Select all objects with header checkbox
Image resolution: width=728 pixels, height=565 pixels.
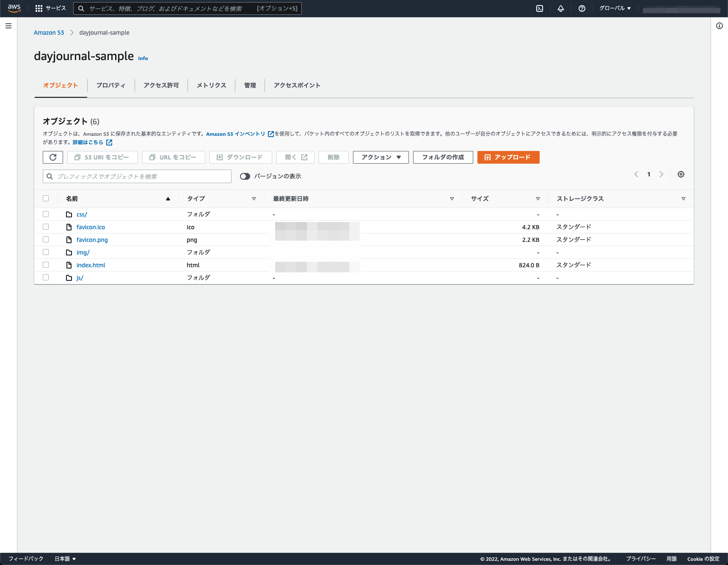pyautogui.click(x=46, y=198)
